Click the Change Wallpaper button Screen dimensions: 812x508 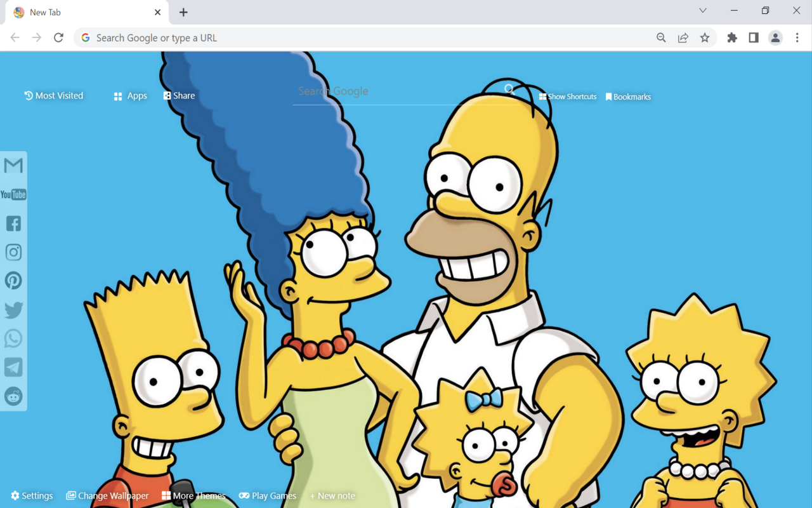click(107, 495)
